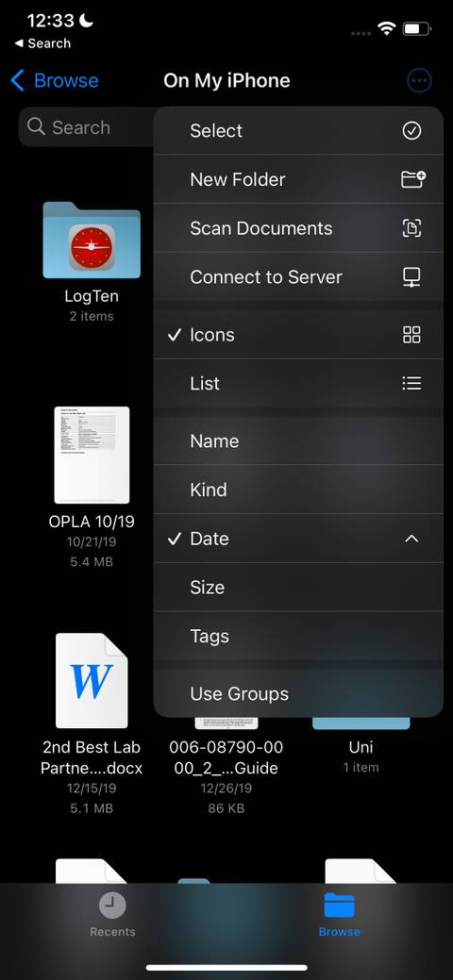
Task: Toggle the Date sort order chevron
Action: pos(411,539)
